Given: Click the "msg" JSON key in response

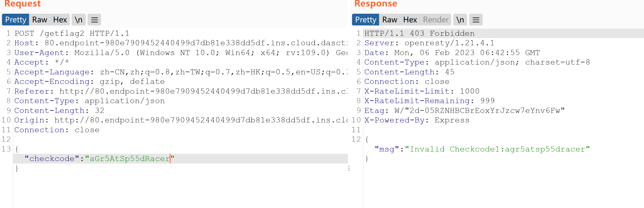Looking at the screenshot, I should tap(387, 149).
